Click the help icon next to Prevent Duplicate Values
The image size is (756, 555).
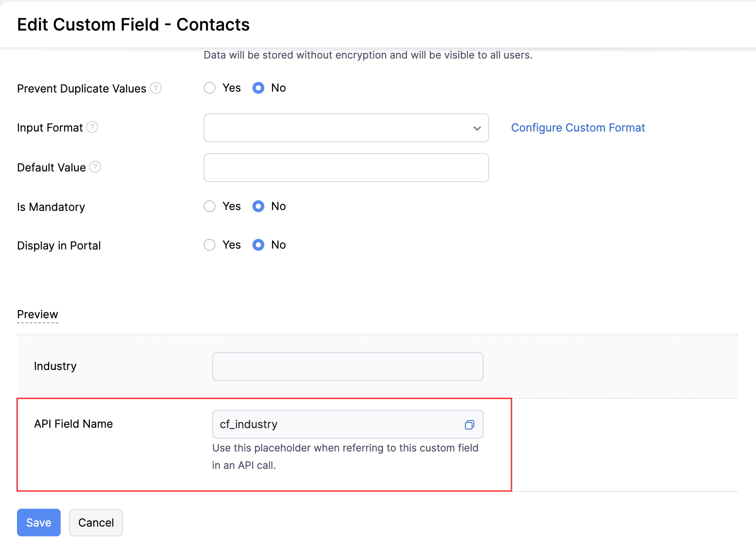(x=156, y=88)
